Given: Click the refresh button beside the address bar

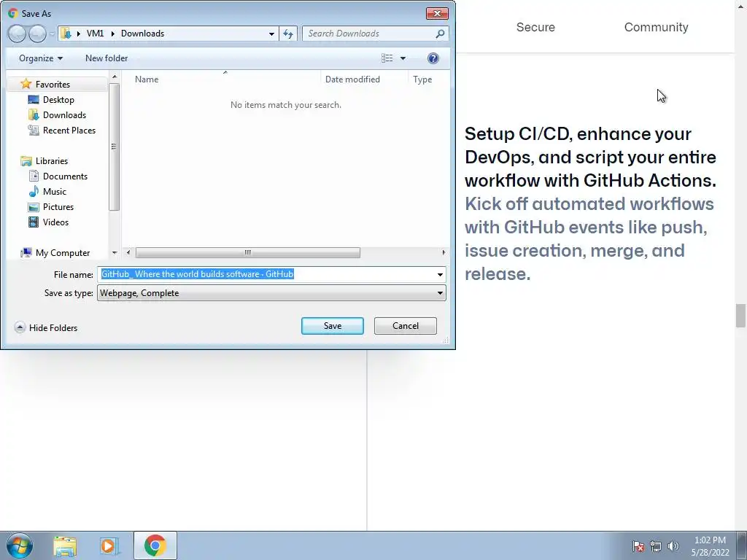Looking at the screenshot, I should [x=288, y=34].
